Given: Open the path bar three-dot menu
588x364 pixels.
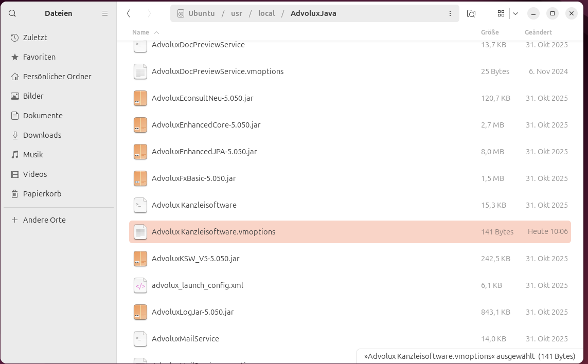Looking at the screenshot, I should (450, 13).
